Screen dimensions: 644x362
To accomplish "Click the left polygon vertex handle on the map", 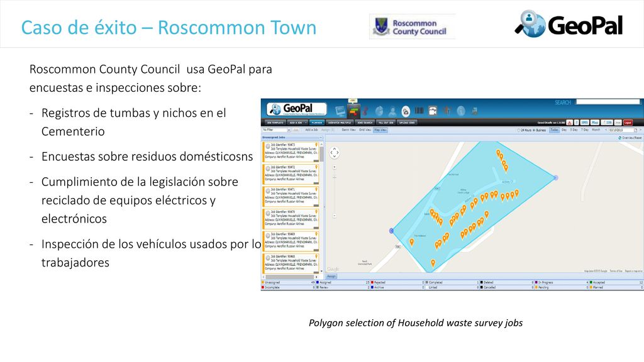I will tap(391, 231).
